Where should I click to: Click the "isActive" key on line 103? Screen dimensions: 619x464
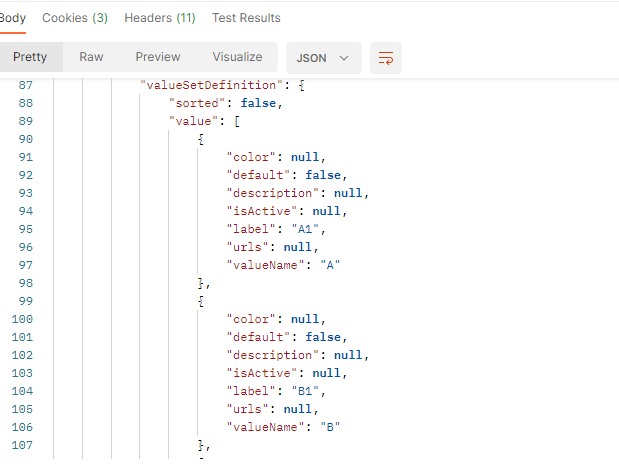coord(262,373)
